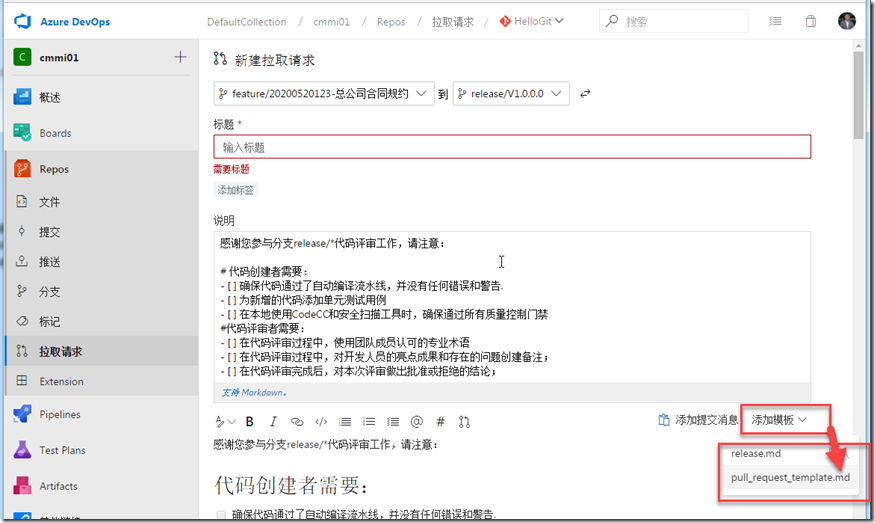Click 拉取请求 breadcrumb link
Viewport: 875px width, 523px height.
pos(453,22)
